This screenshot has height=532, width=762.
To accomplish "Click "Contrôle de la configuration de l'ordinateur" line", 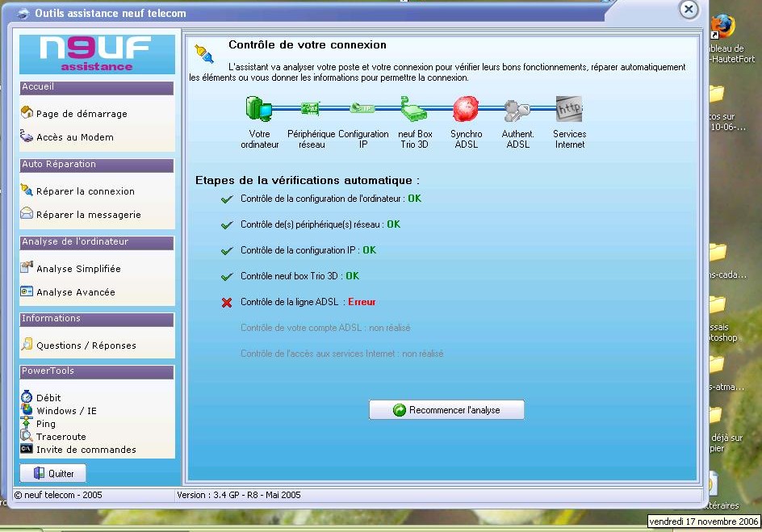I will (x=331, y=199).
